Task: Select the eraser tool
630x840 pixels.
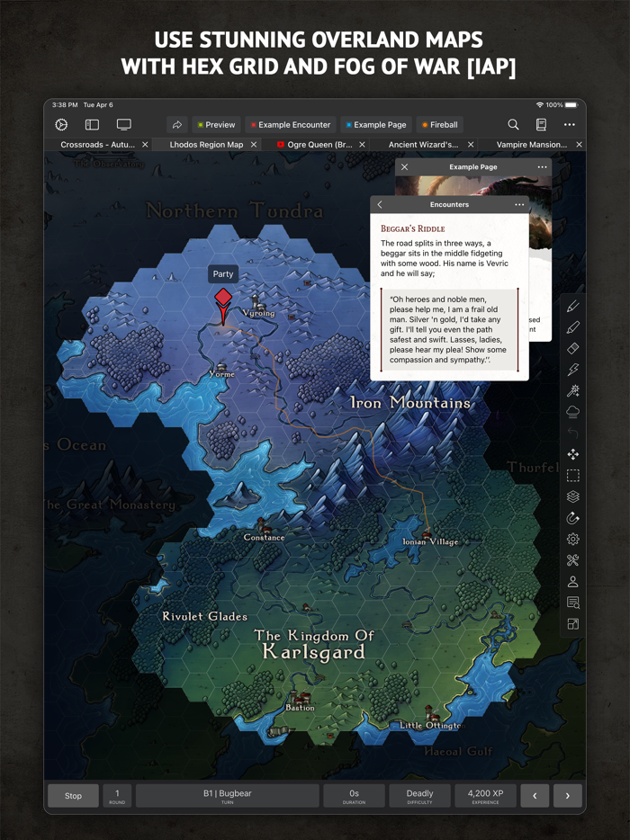Action: click(572, 349)
